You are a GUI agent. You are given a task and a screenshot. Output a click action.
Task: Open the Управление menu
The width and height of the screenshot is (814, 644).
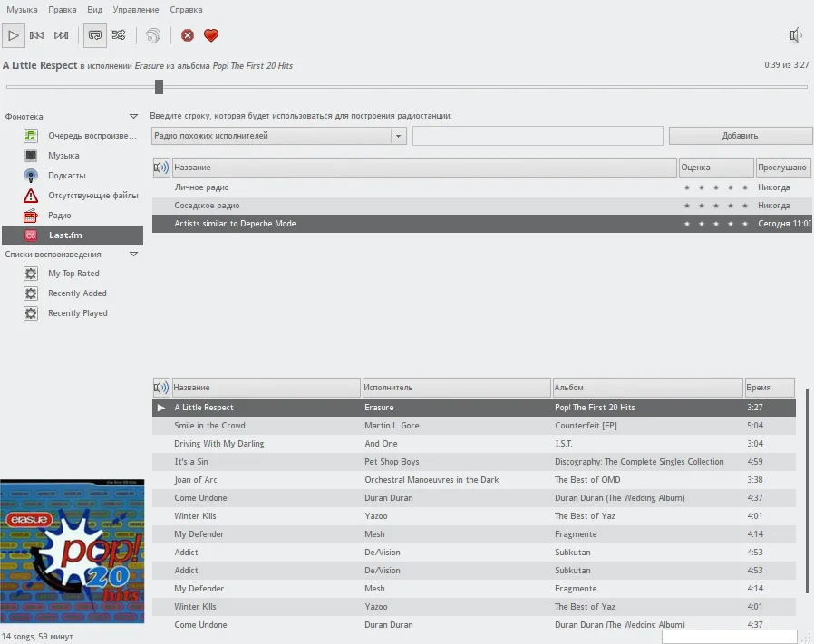tap(136, 10)
